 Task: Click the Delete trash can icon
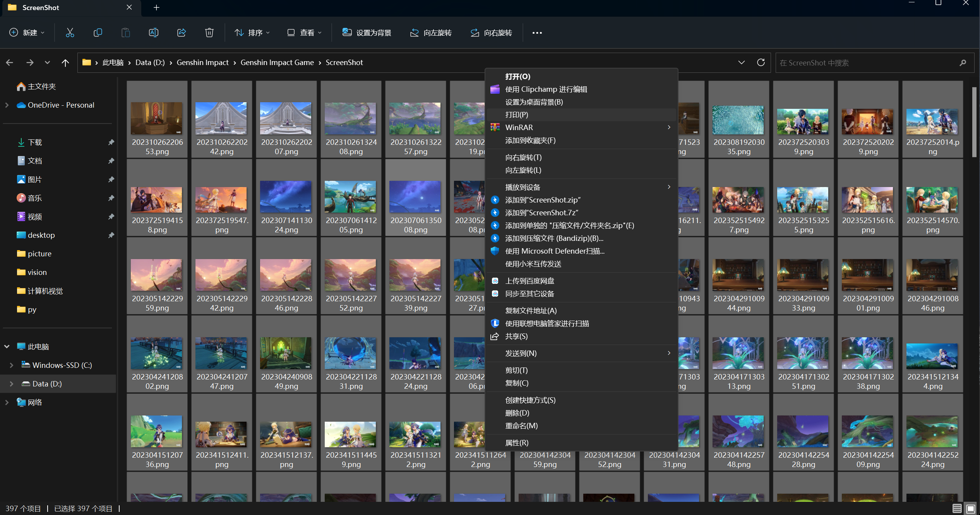(209, 33)
